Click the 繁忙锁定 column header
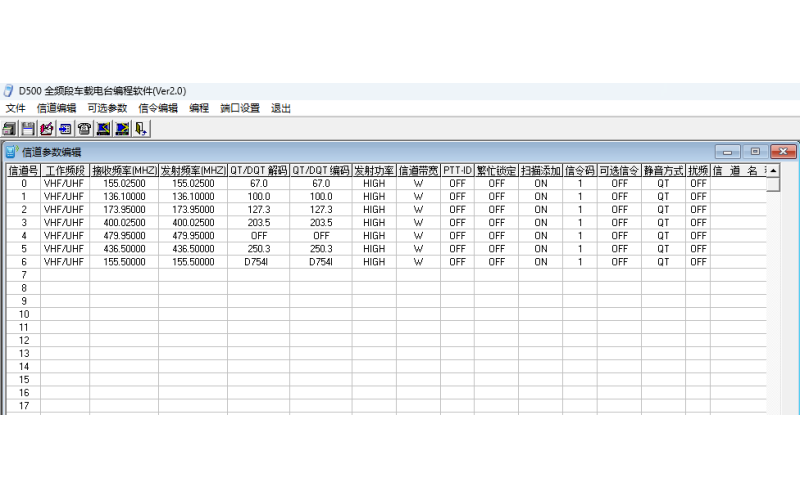Screen dimensions: 800x500 [x=496, y=170]
